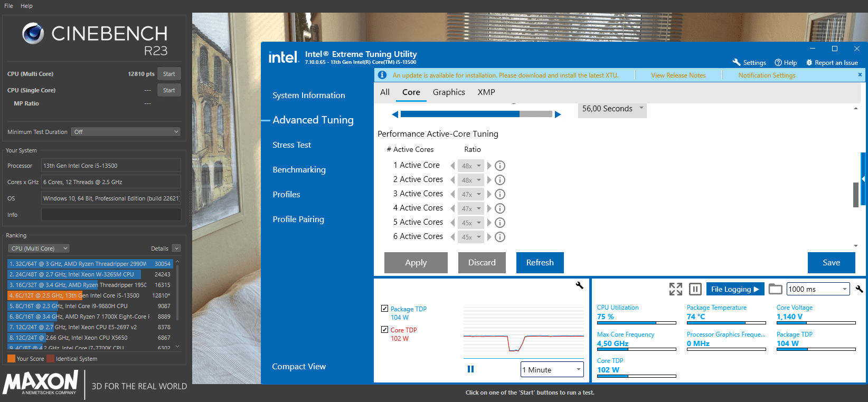Open Profile Pairing section
Image resolution: width=868 pixels, height=402 pixels.
pos(298,219)
